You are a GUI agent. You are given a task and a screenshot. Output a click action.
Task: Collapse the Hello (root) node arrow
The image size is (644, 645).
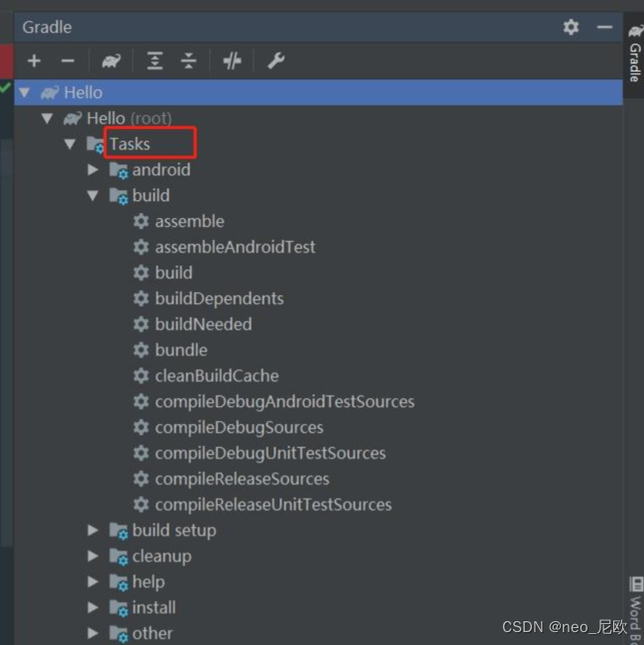pyautogui.click(x=48, y=119)
